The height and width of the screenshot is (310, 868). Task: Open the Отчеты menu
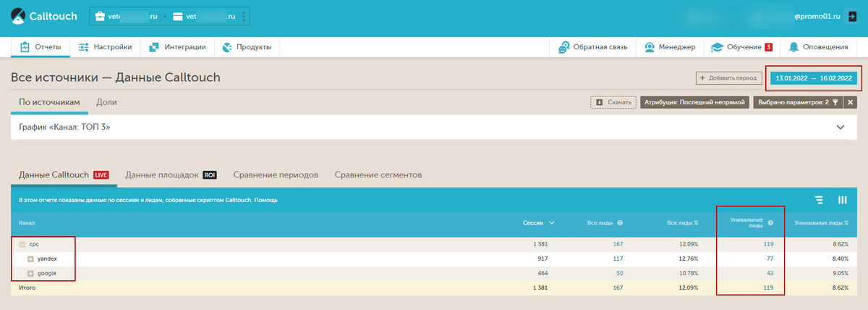click(x=40, y=47)
